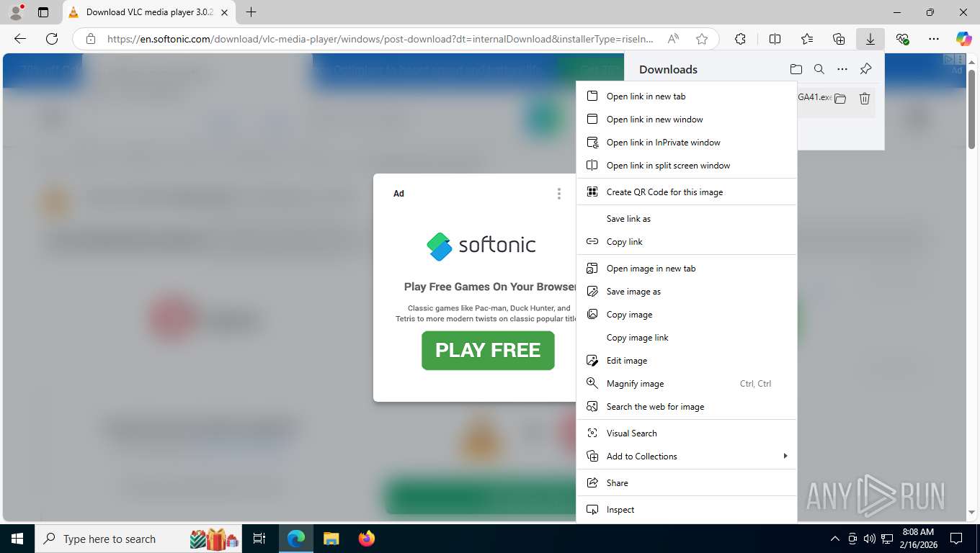Reload the page with Refresh icon

(52, 39)
